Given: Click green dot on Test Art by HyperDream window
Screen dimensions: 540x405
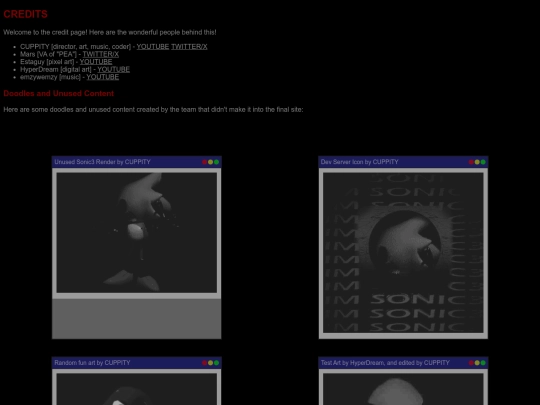Looking at the screenshot, I should point(483,363).
